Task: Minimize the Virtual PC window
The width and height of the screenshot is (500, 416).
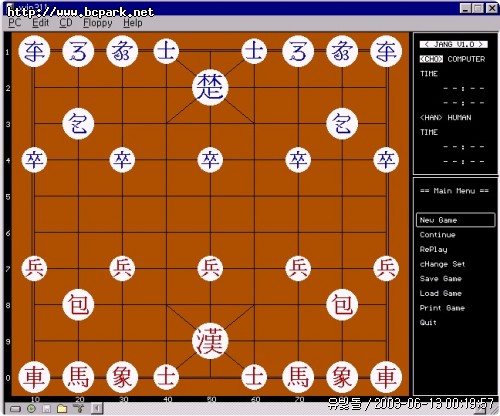Action: [466, 8]
